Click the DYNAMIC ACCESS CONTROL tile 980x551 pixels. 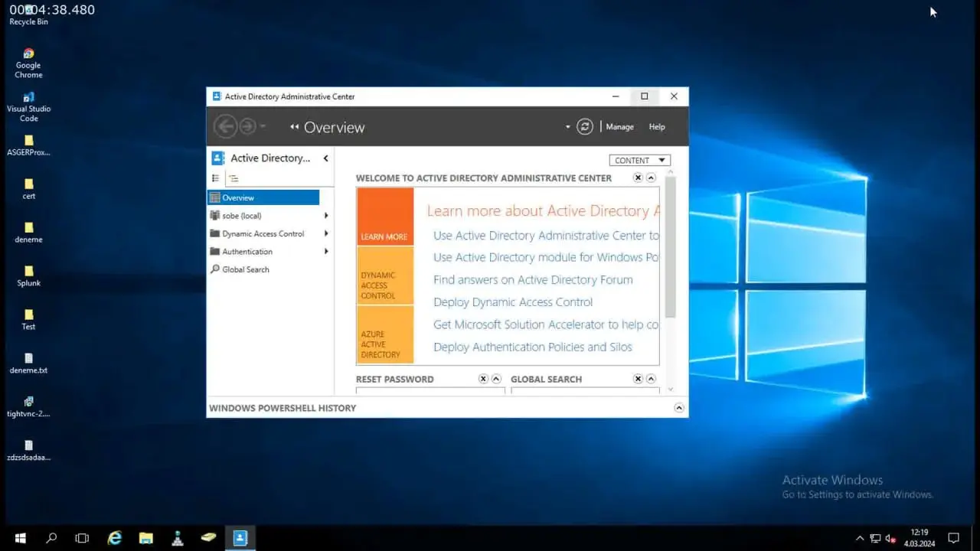[x=385, y=275]
